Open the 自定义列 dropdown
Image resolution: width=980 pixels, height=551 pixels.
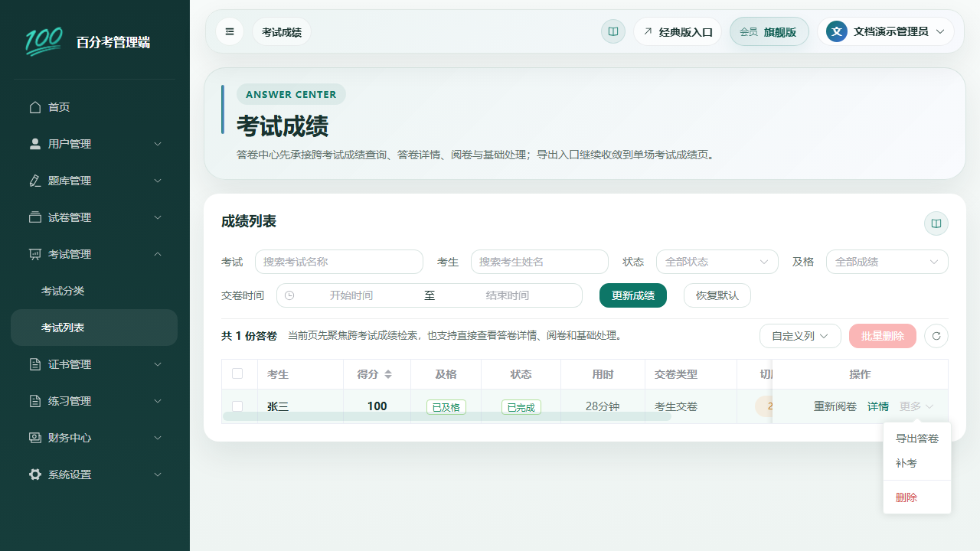800,336
